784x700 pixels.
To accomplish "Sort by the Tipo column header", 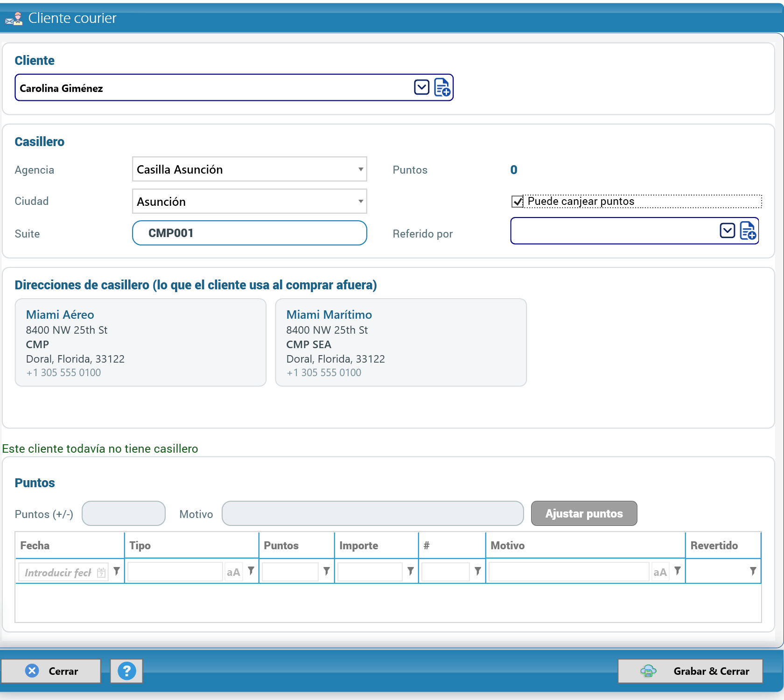I will 191,545.
